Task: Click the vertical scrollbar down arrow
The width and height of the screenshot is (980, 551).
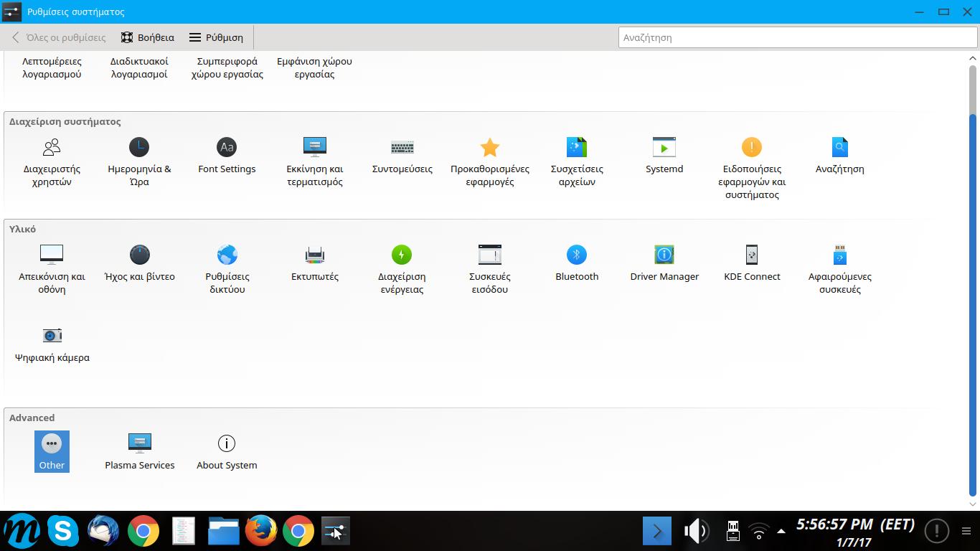Action: 974,504
